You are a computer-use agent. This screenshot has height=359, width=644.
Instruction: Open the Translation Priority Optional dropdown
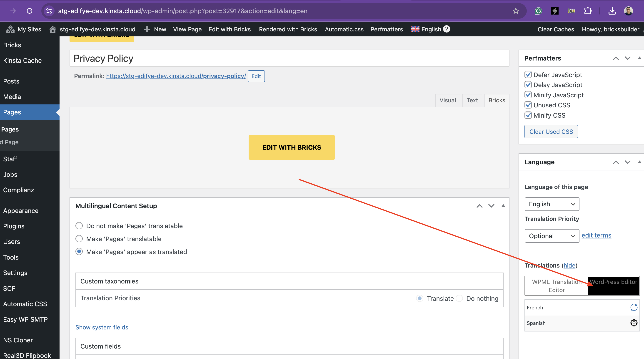(x=552, y=236)
